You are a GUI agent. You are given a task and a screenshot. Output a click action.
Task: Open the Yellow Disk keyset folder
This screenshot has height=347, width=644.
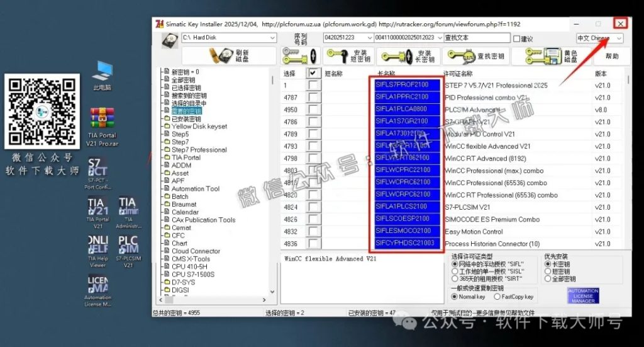tap(199, 126)
